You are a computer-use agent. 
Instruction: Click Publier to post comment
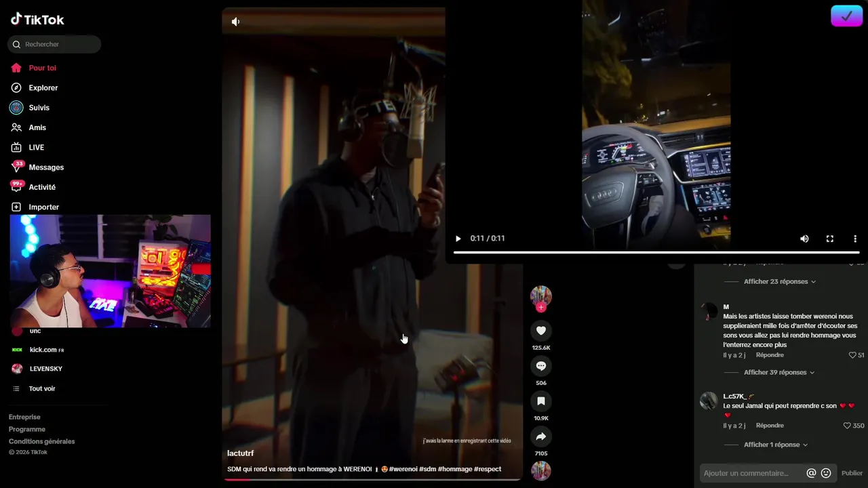point(852,473)
